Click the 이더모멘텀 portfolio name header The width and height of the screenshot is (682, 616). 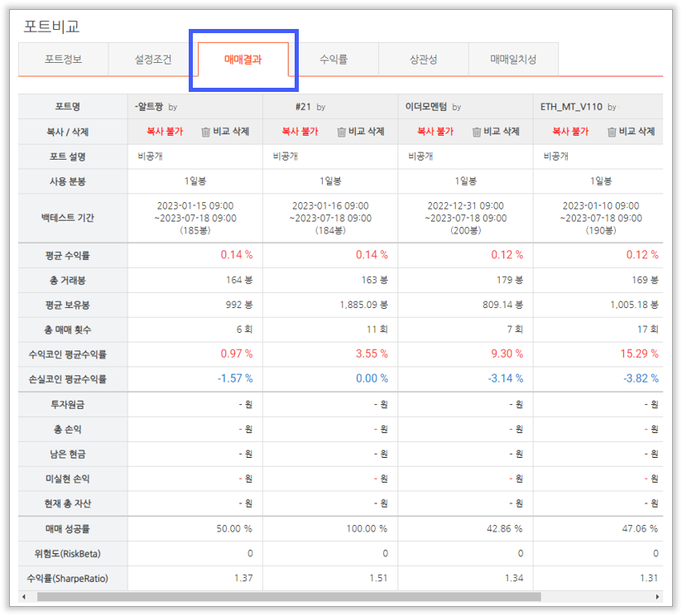(x=427, y=107)
